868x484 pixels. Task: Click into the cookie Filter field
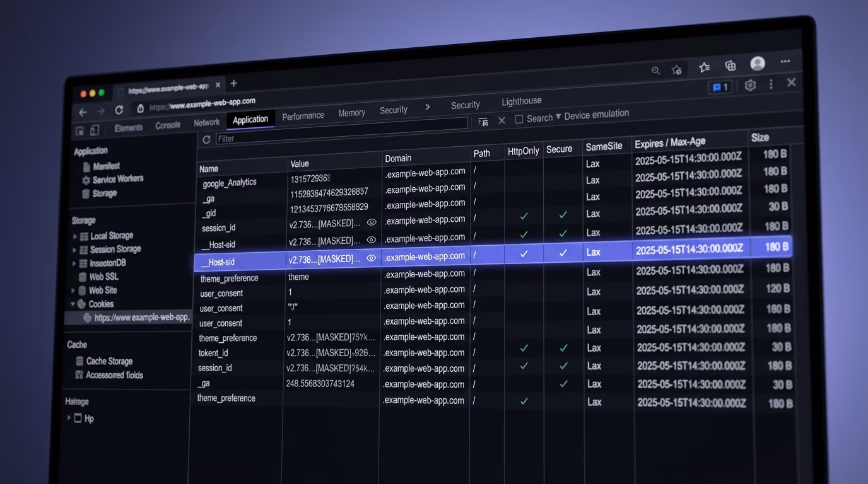341,131
